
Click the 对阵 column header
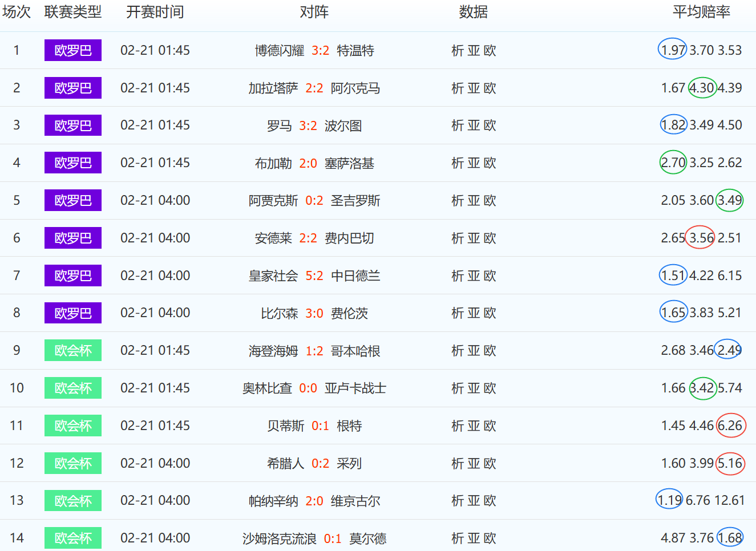point(314,12)
